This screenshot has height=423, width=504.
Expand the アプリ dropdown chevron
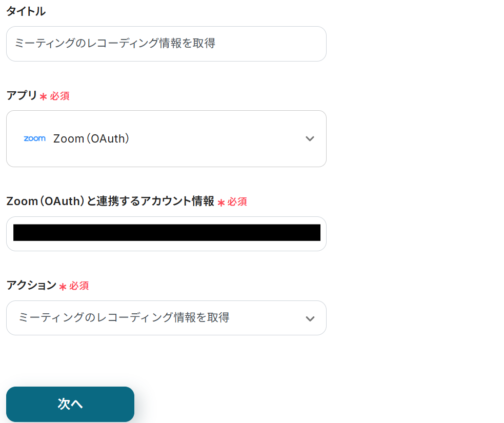point(310,138)
